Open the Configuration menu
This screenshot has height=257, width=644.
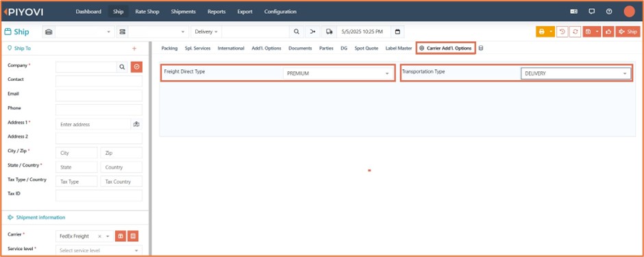click(x=280, y=12)
